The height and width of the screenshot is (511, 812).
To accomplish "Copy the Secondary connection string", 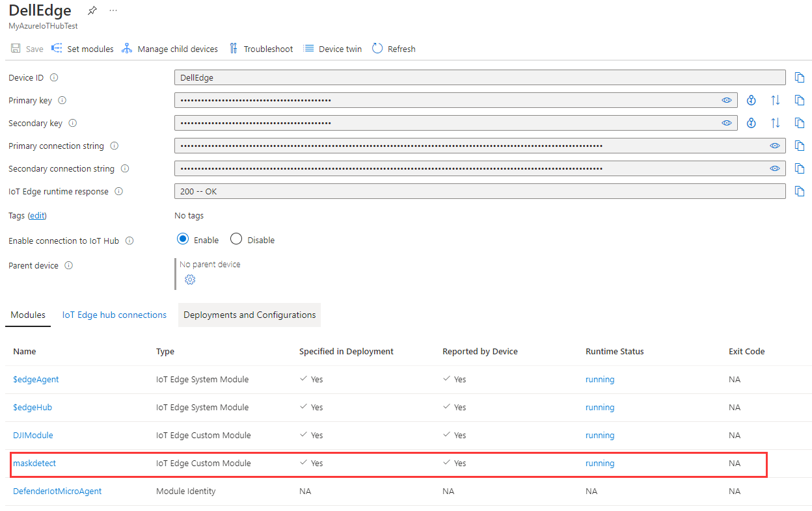I will pyautogui.click(x=800, y=168).
